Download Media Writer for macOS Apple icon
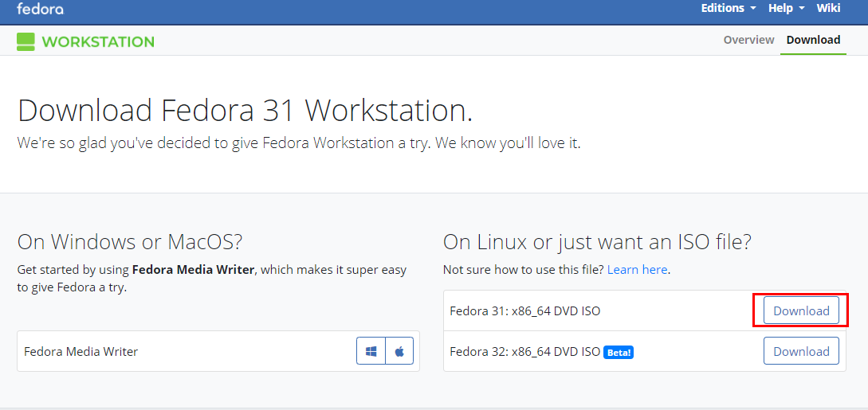Screen dimensions: 868x410 tap(399, 351)
